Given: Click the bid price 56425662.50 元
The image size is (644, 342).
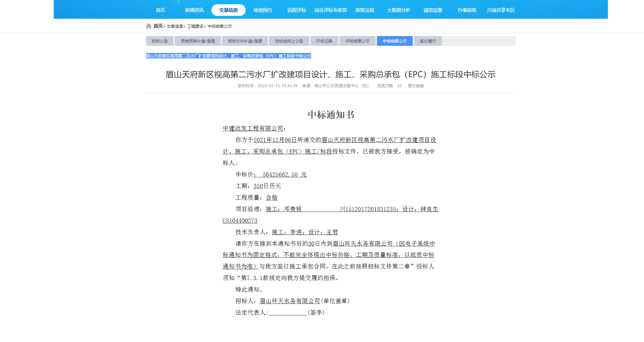Looking at the screenshot, I should point(285,175).
